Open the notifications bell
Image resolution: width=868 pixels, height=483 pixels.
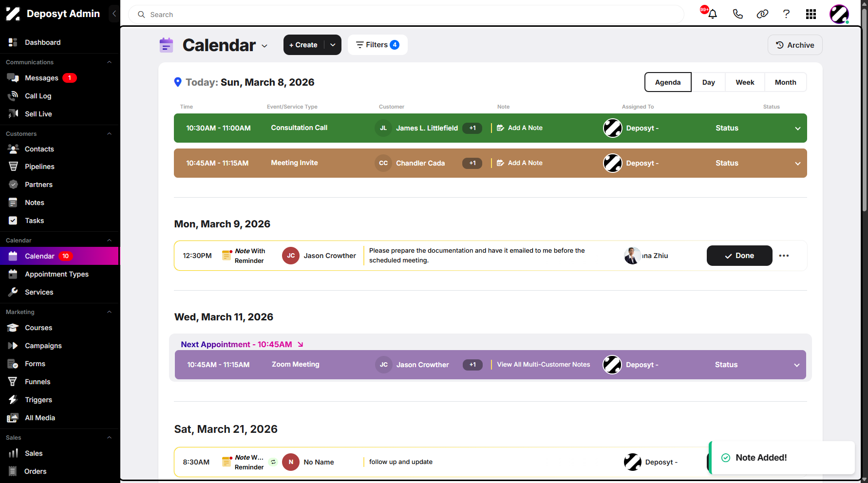pyautogui.click(x=712, y=14)
